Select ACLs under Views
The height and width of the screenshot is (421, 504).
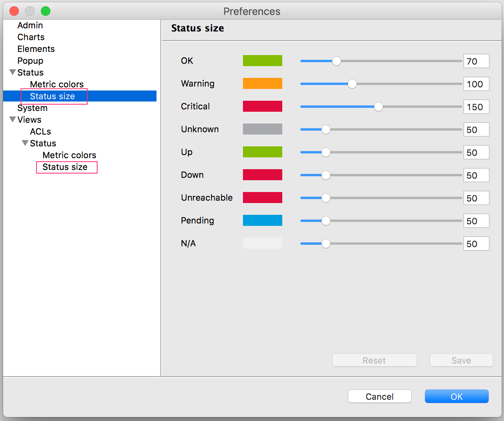click(x=40, y=131)
